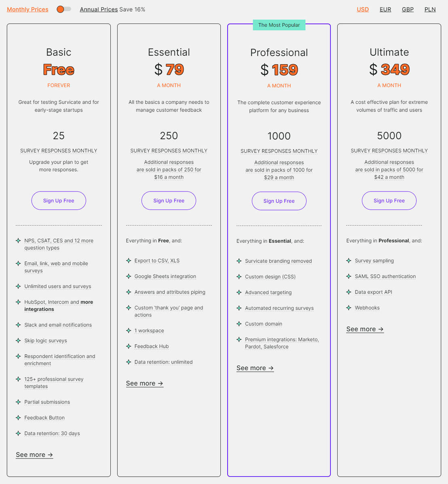Select Annual Prices option

99,9
